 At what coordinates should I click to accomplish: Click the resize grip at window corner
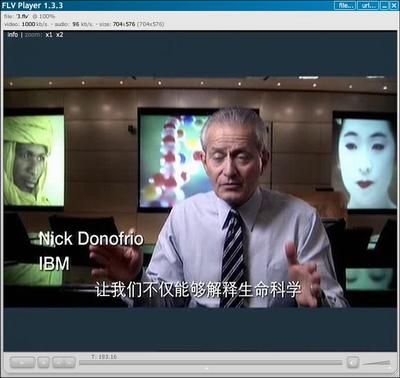[x=396, y=374]
